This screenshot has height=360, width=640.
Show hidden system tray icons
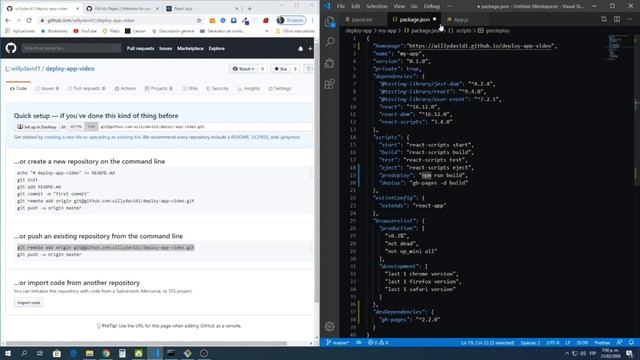click(567, 353)
